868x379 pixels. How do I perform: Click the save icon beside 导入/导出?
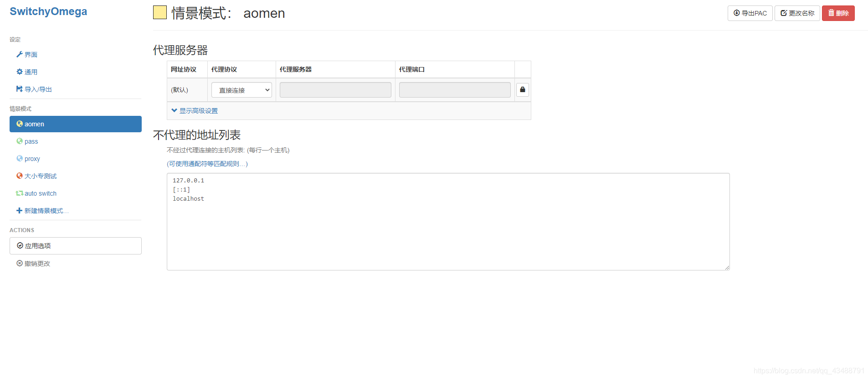[20, 89]
